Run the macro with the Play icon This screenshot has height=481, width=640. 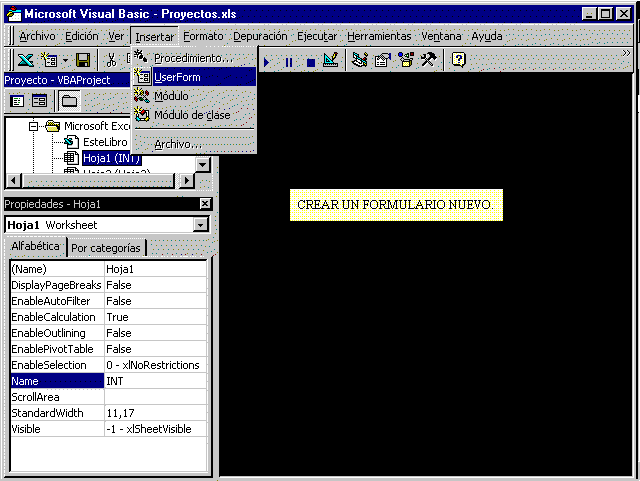point(267,62)
